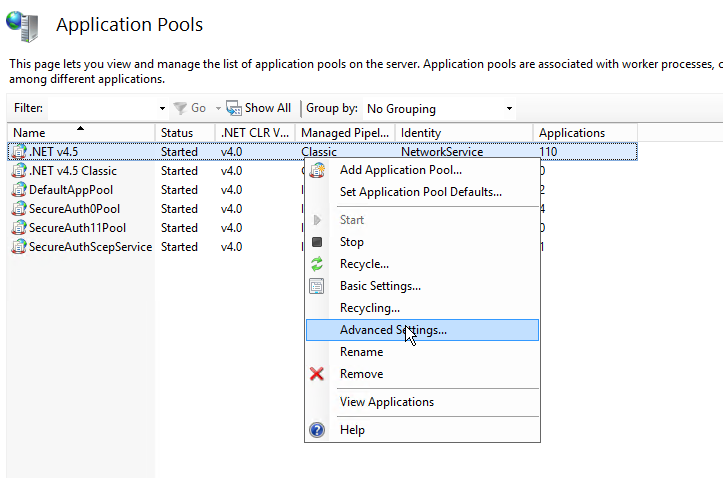
Task: Select Stop in the context menu
Action: (x=422, y=242)
